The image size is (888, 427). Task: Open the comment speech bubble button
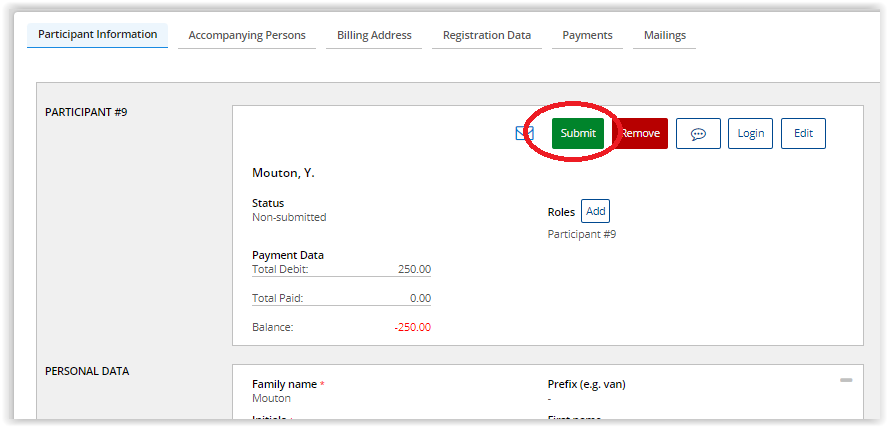pyautogui.click(x=698, y=134)
